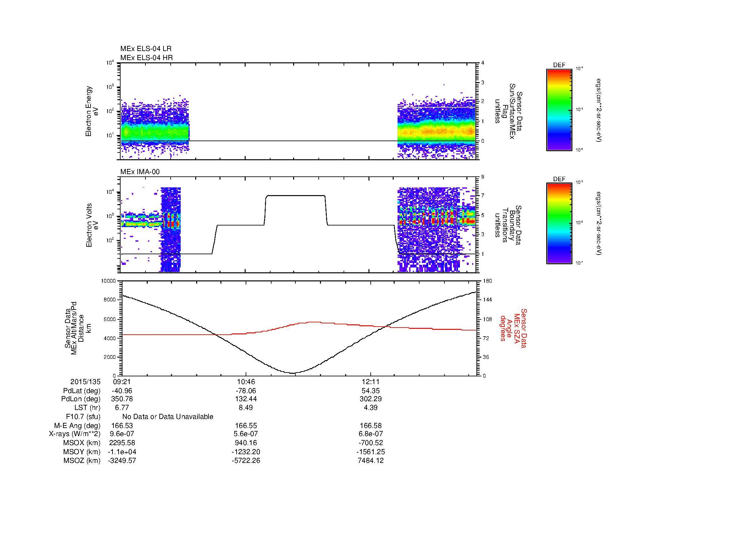Click the altitude curve minimum near periapsis
The width and height of the screenshot is (756, 534).
click(293, 373)
